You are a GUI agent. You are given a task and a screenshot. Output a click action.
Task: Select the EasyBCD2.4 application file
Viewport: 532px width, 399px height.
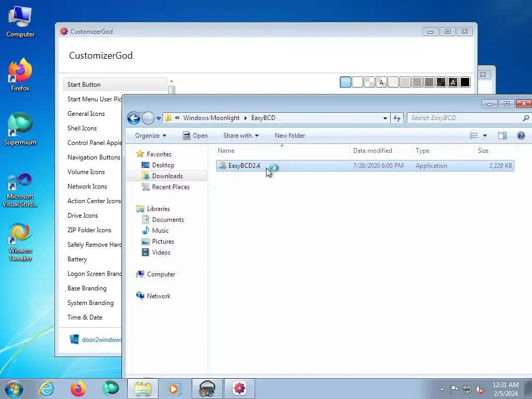pos(365,166)
